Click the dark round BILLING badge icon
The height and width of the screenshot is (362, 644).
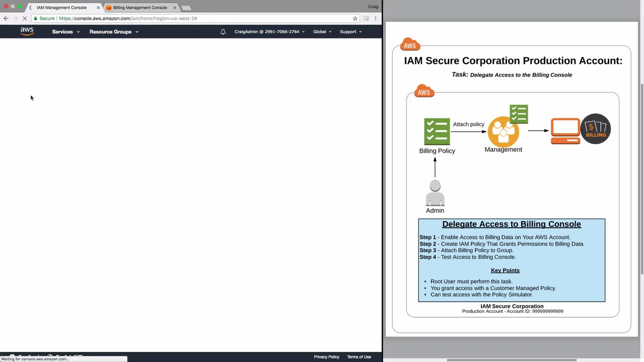[x=596, y=129]
